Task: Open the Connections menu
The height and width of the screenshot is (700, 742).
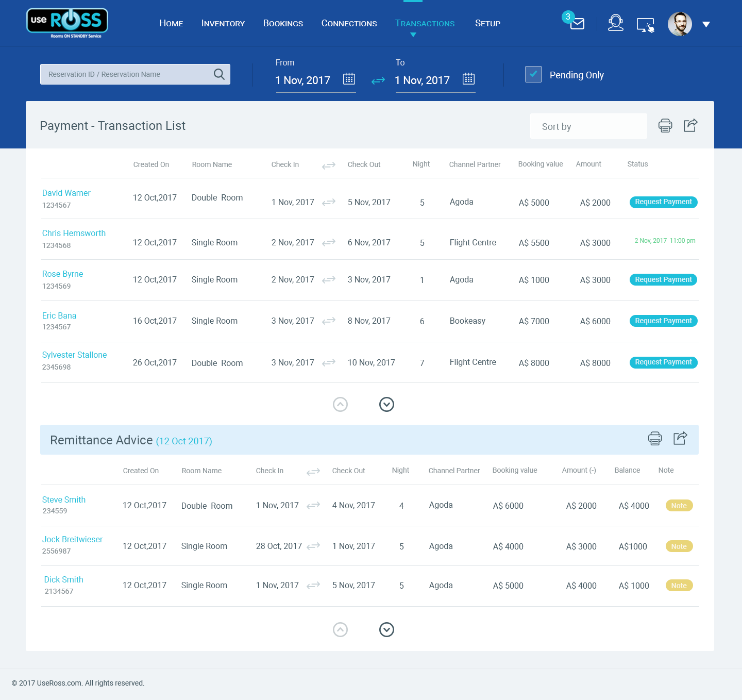Action: pyautogui.click(x=349, y=23)
